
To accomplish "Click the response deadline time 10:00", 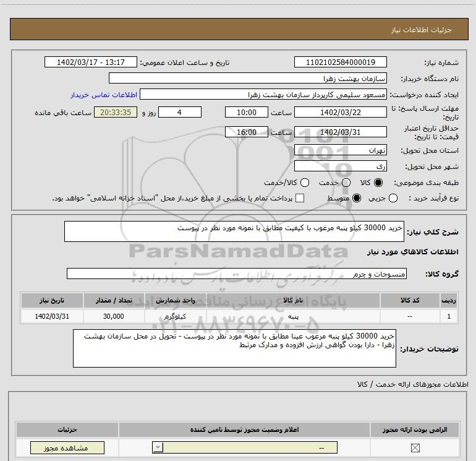I will 247,112.
